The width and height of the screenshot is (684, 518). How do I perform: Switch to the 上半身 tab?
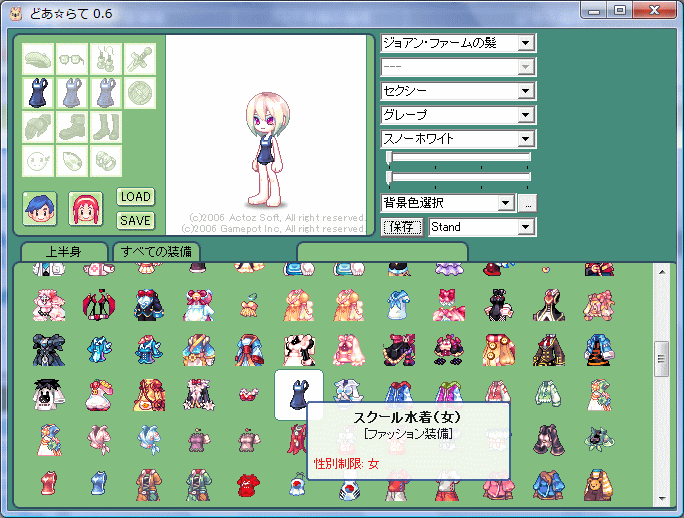coord(64,252)
